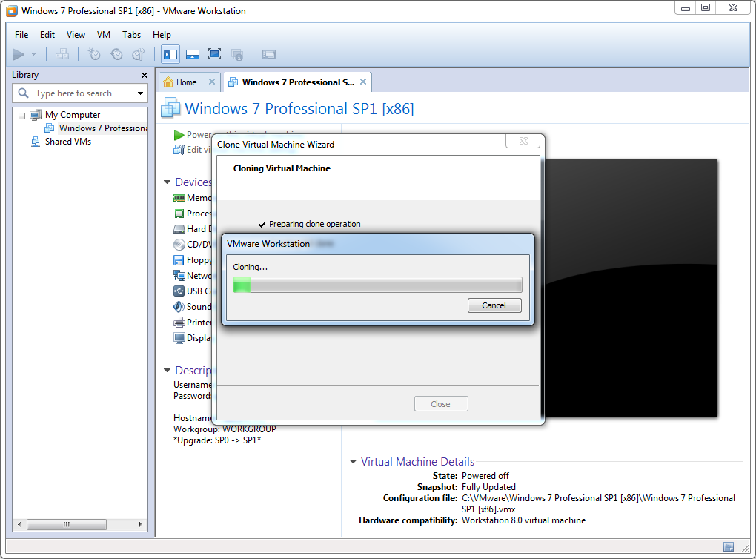The image size is (756, 559).
Task: Cancel the cloning operation
Action: coord(494,305)
